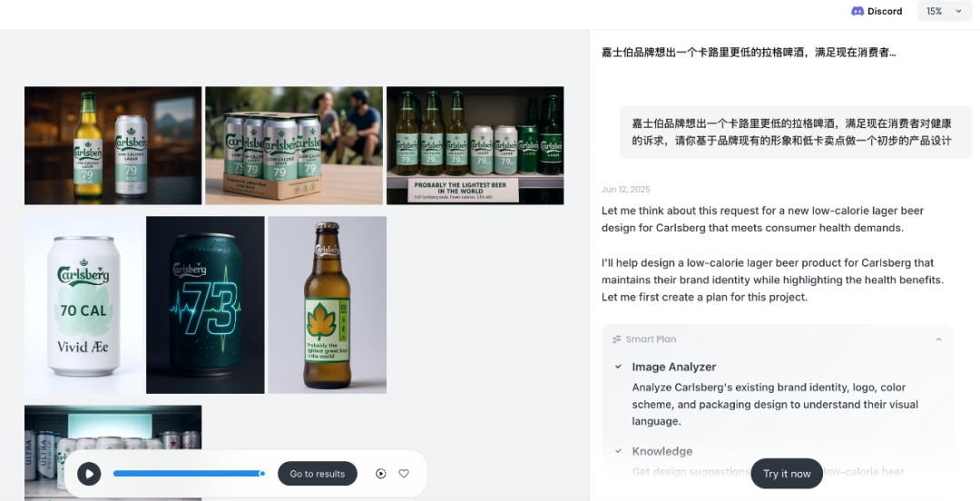Open the white 70 CAL can image

83,305
